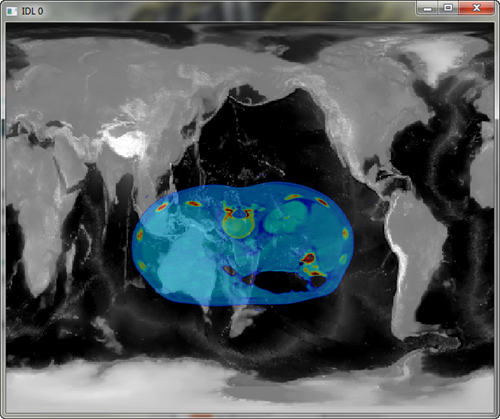
Task: Minimize the IDL 0 window
Action: point(427,8)
